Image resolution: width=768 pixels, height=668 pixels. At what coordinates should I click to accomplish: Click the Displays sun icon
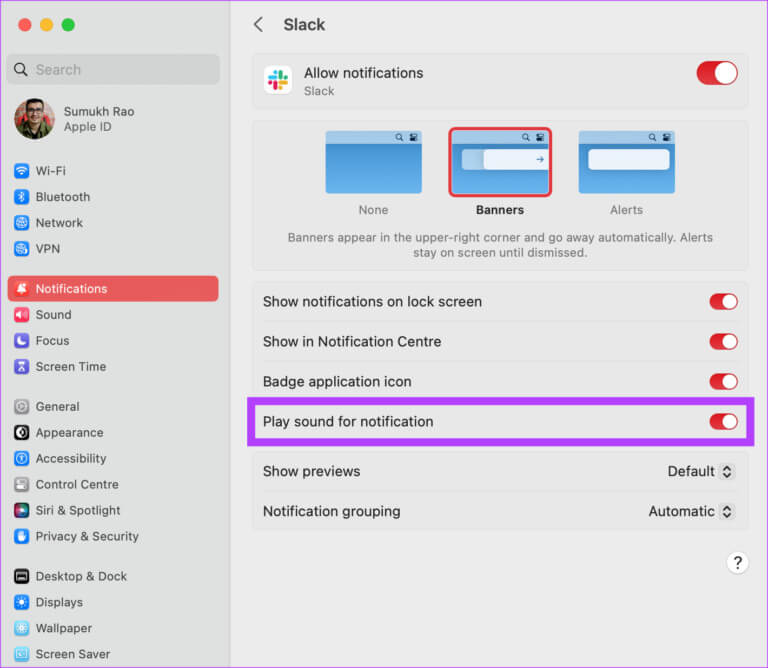(22, 602)
